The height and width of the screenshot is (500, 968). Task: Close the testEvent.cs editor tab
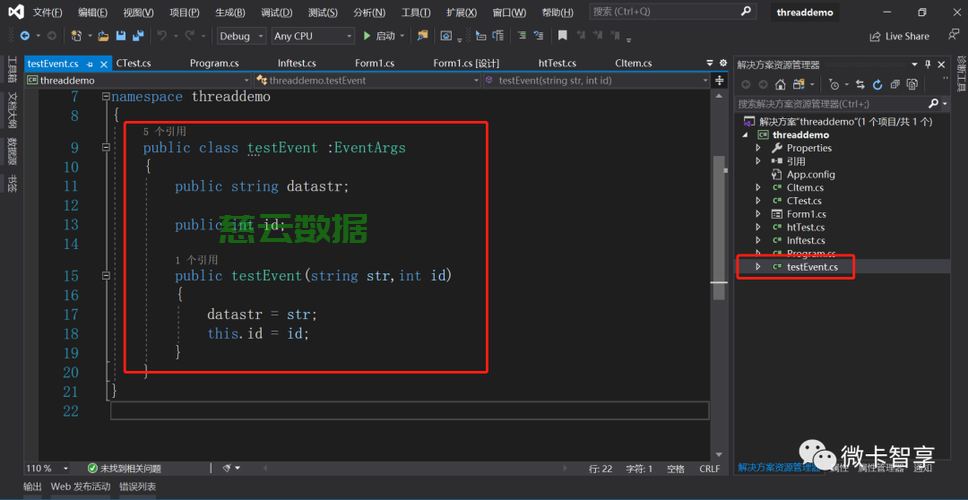coord(104,64)
